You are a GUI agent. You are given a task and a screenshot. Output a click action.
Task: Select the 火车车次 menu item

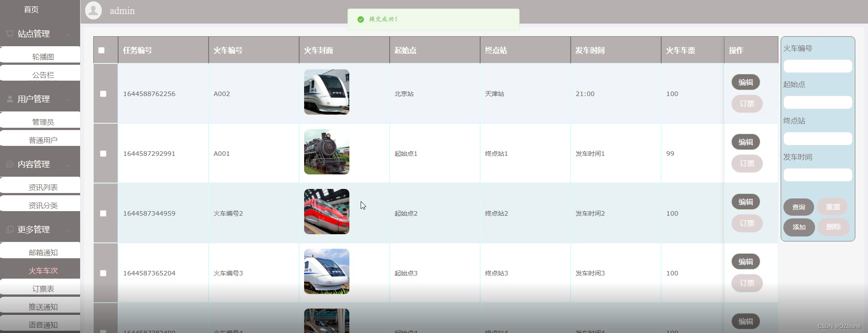43,270
